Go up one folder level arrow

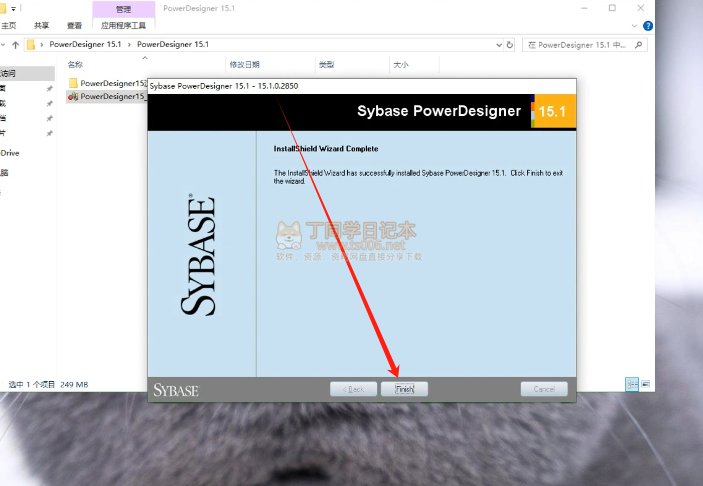pos(16,45)
